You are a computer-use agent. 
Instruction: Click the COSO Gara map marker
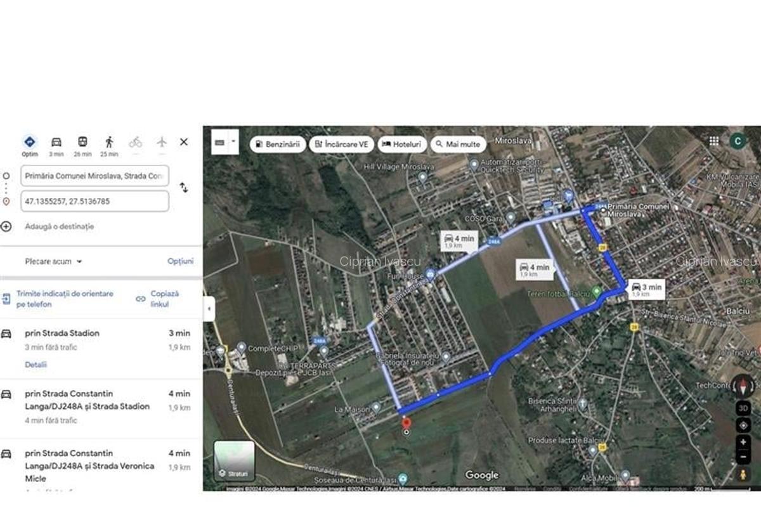pyautogui.click(x=511, y=217)
